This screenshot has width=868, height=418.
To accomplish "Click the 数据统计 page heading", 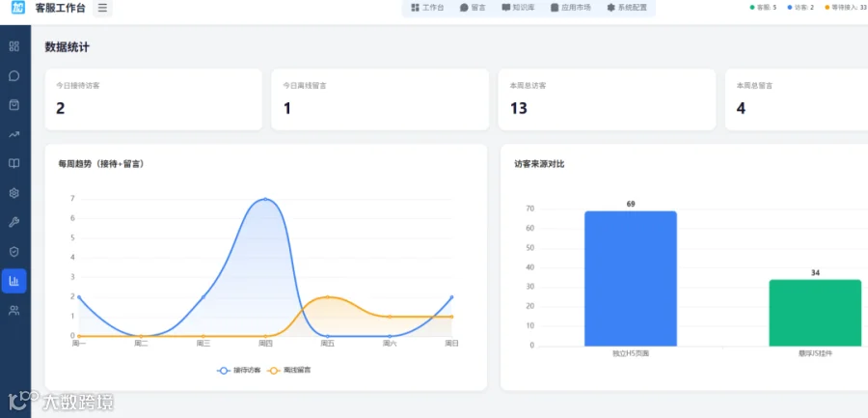I will [67, 47].
